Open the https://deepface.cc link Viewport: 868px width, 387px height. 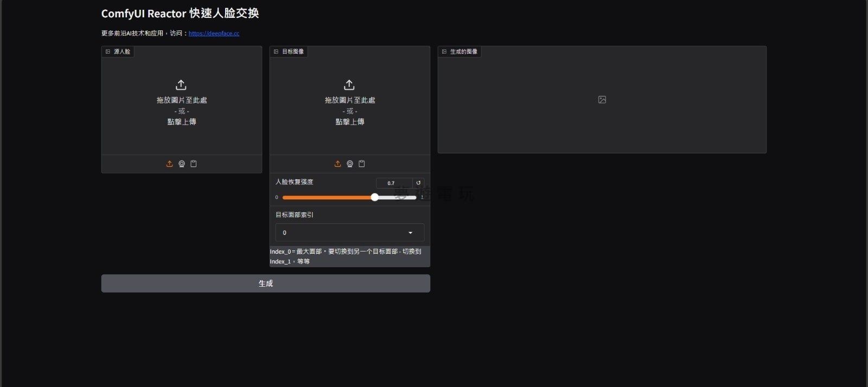tap(214, 33)
